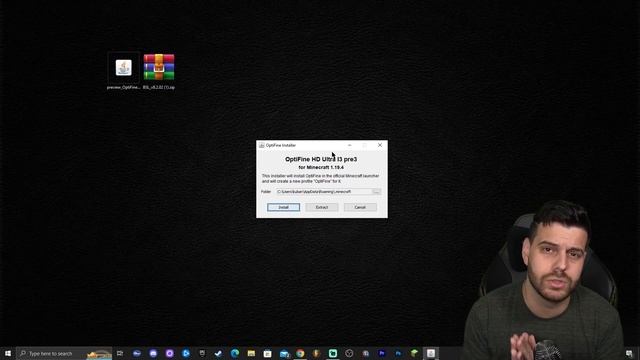
Task: Switch to the Java installer taskbar icon
Action: click(431, 353)
